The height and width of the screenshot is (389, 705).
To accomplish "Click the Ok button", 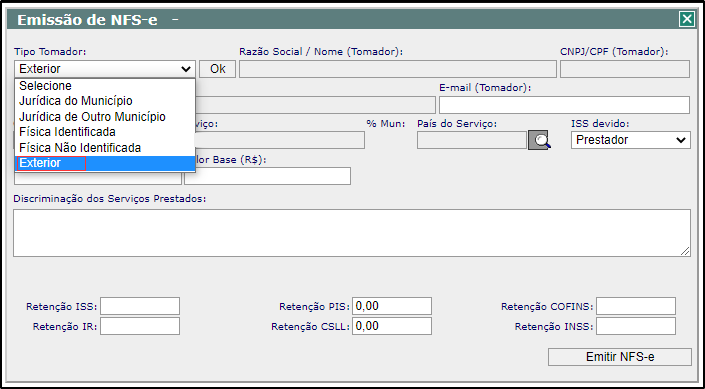I will point(218,69).
